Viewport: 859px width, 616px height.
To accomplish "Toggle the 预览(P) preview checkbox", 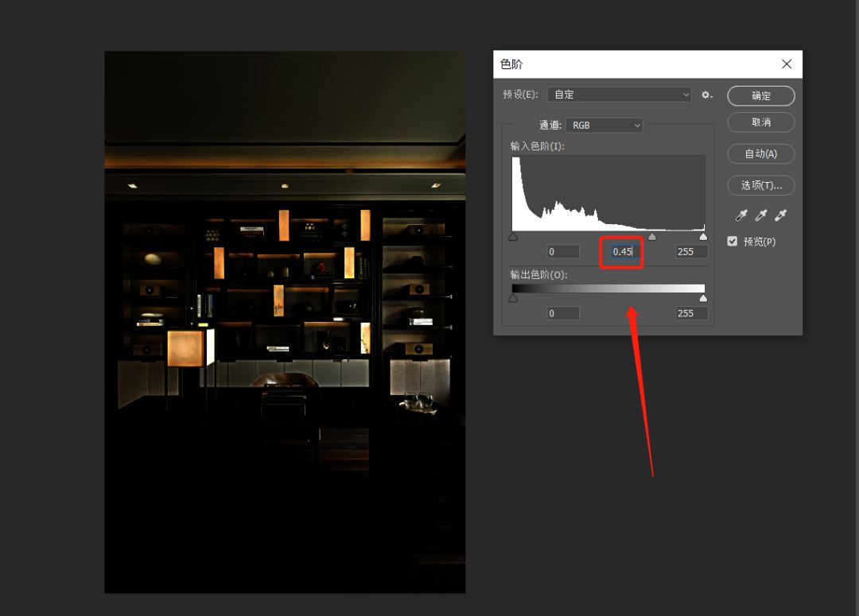I will click(x=732, y=241).
